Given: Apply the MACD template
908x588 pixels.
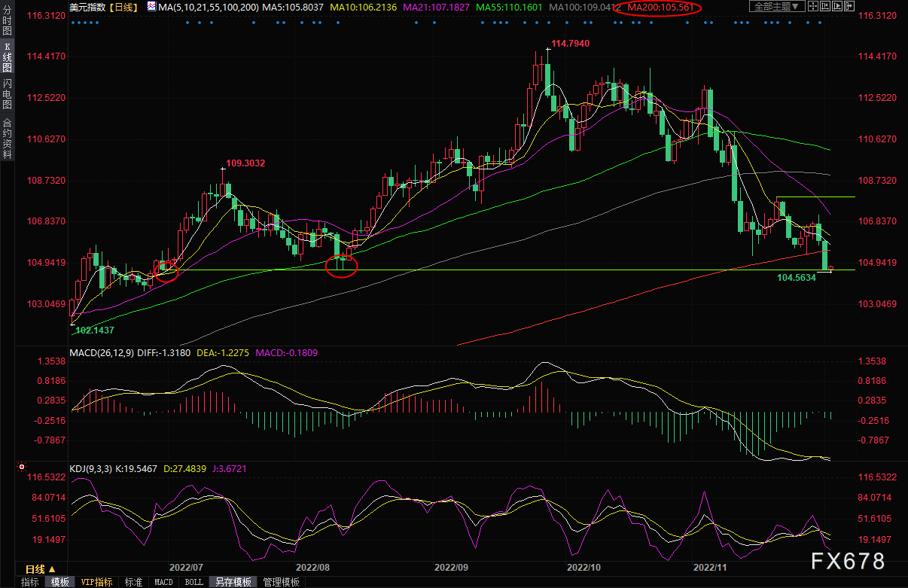Looking at the screenshot, I should point(163,582).
